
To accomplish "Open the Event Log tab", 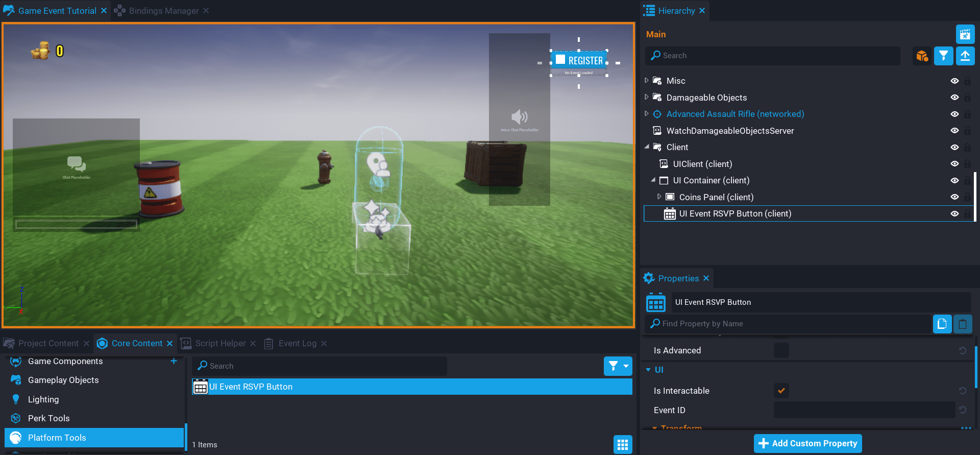I will tap(297, 343).
